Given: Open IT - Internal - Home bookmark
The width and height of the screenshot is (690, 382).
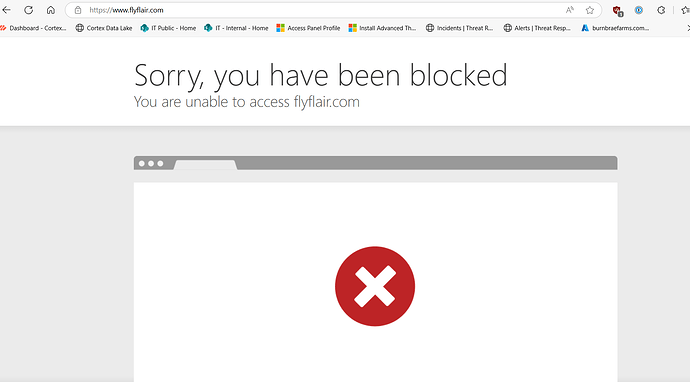Looking at the screenshot, I should coord(236,28).
